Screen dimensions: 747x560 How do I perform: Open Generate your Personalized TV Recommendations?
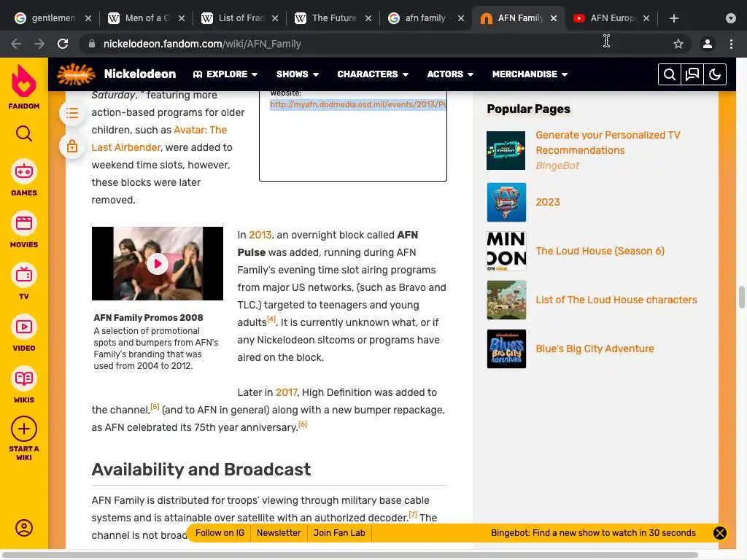608,142
